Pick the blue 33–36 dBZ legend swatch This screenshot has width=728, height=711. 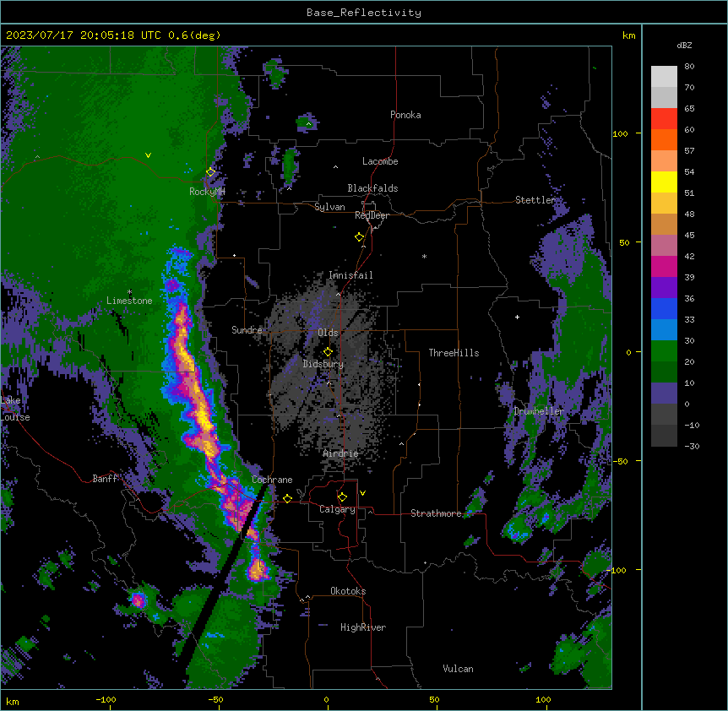click(x=664, y=308)
